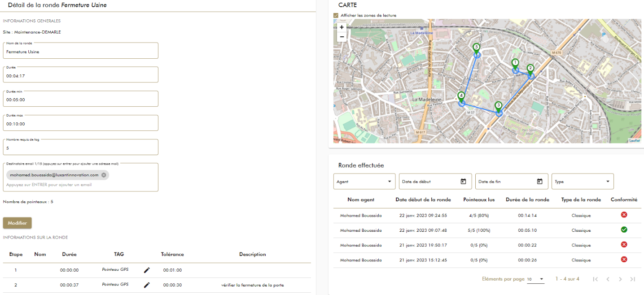644x295 pixels.
Task: Remove the mohamed.bouassida email chip
Action: click(104, 175)
